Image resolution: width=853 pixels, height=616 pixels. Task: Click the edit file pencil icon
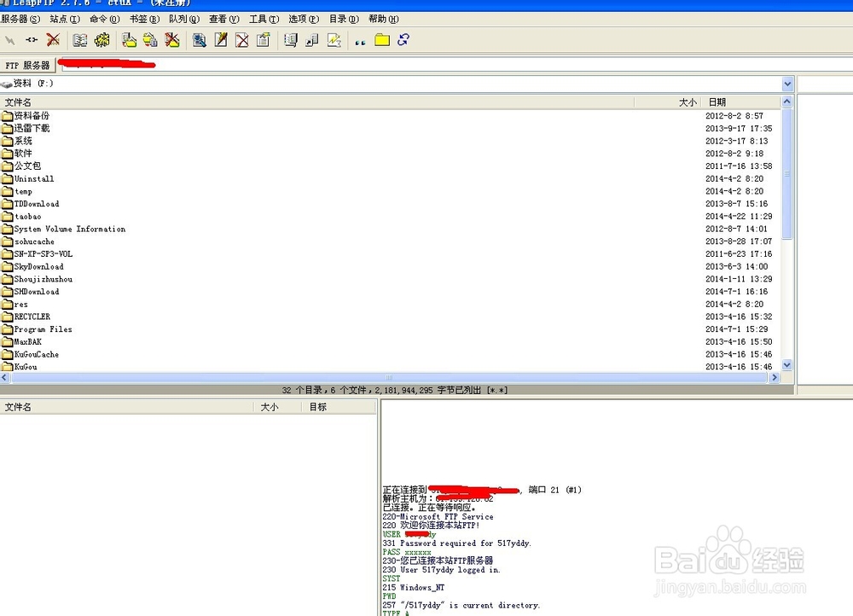point(221,40)
